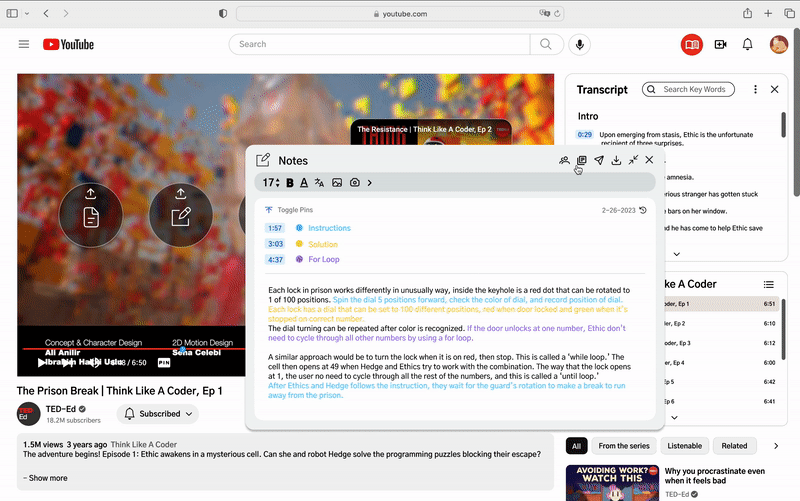Select the Listenable filter chip
The image size is (800, 501).
click(684, 446)
